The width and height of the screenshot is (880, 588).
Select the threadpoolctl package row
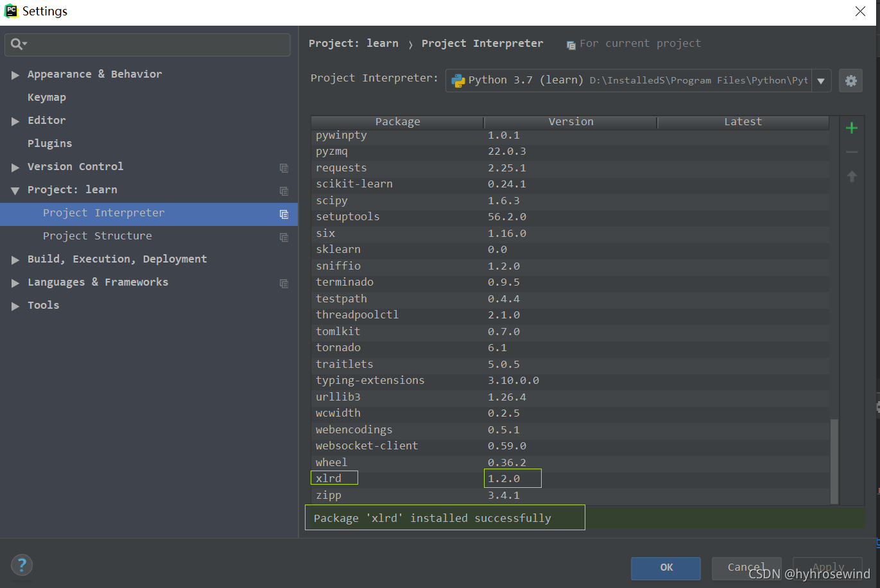pos(570,315)
